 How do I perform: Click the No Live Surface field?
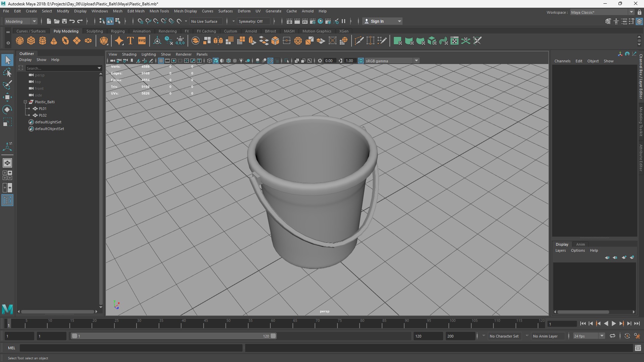pyautogui.click(x=206, y=21)
